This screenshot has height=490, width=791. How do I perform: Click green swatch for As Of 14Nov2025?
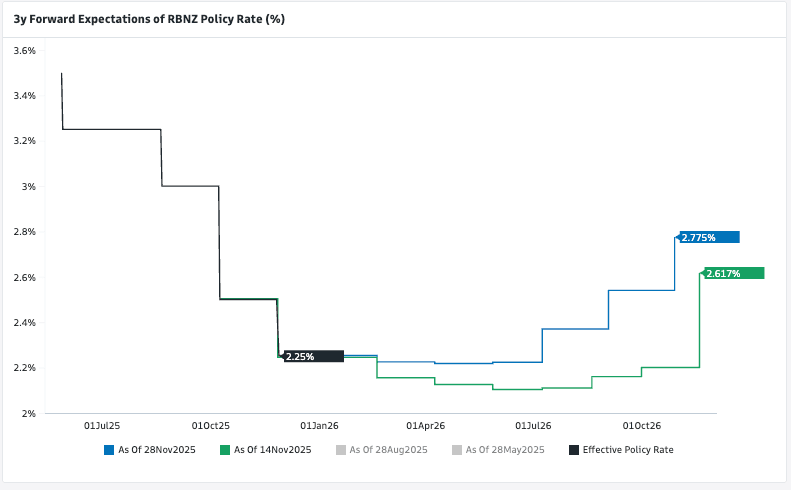[225, 450]
